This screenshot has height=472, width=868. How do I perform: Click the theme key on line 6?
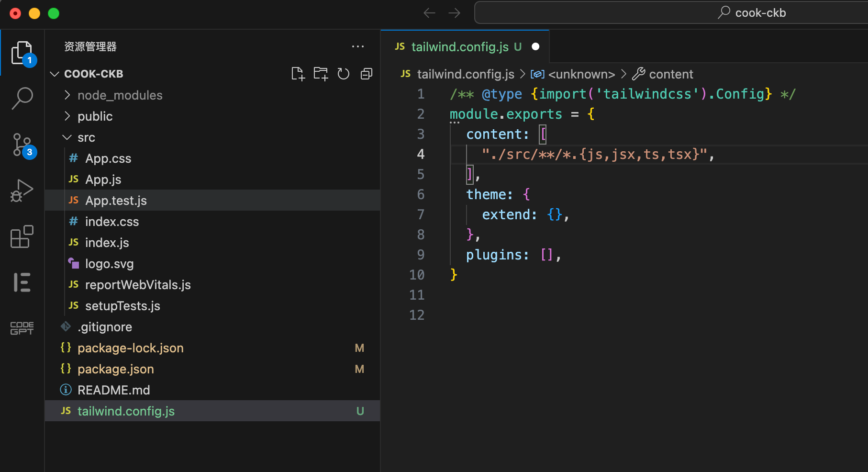coord(486,194)
